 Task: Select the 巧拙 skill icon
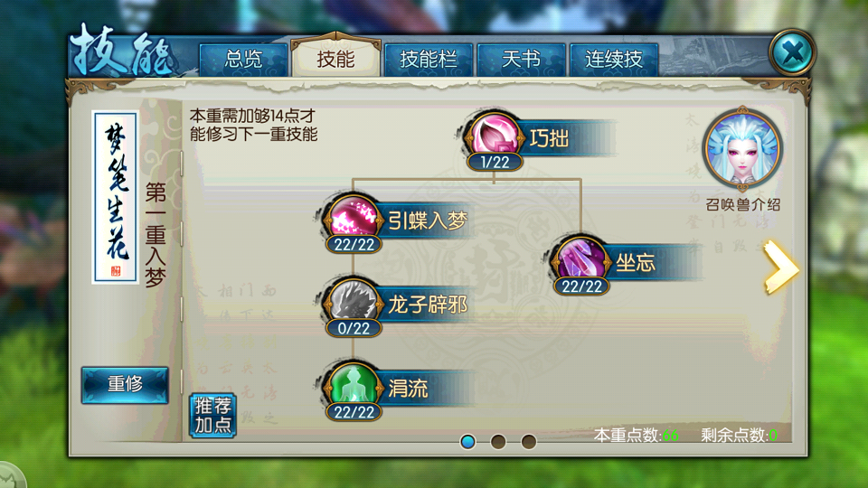(494, 136)
